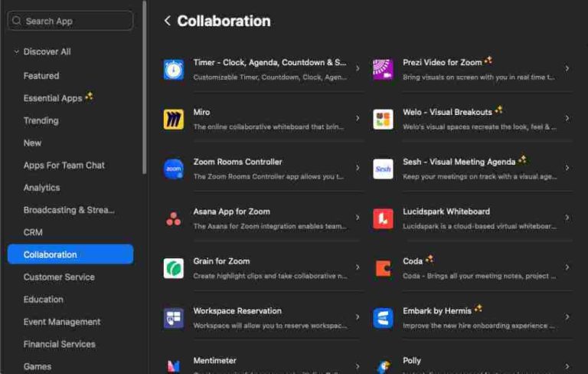Open the Coda app icon
Viewport: 588px width, 374px height.
click(x=383, y=268)
